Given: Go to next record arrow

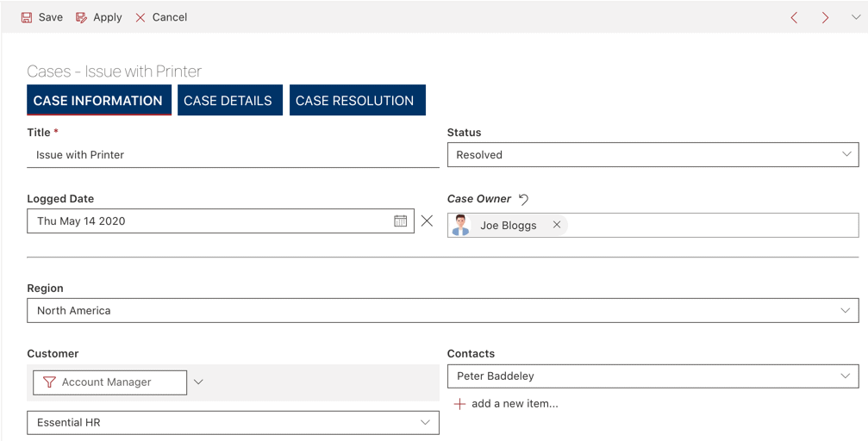Looking at the screenshot, I should coord(825,17).
